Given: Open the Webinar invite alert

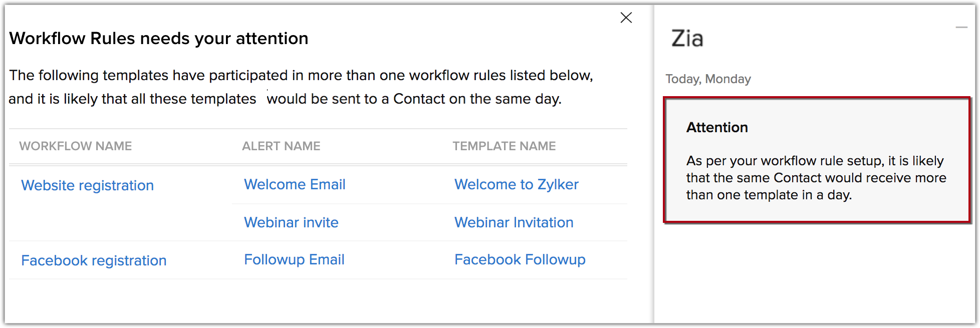Looking at the screenshot, I should pos(291,222).
